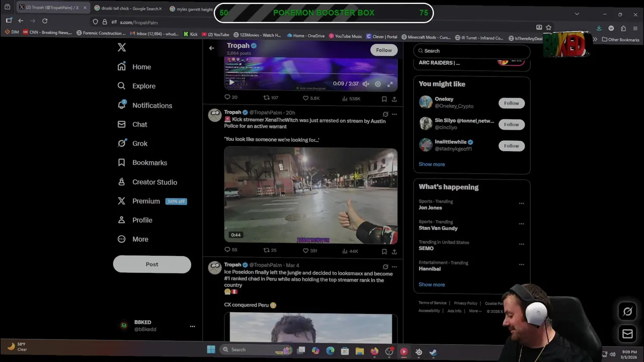Open options for Hannibal trend
644x362 pixels.
(521, 264)
